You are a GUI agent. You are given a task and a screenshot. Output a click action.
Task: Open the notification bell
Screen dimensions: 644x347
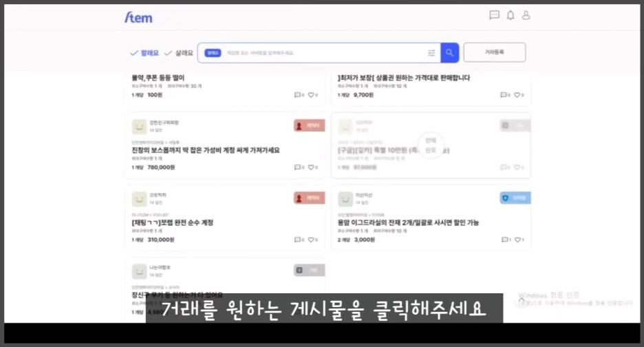510,15
